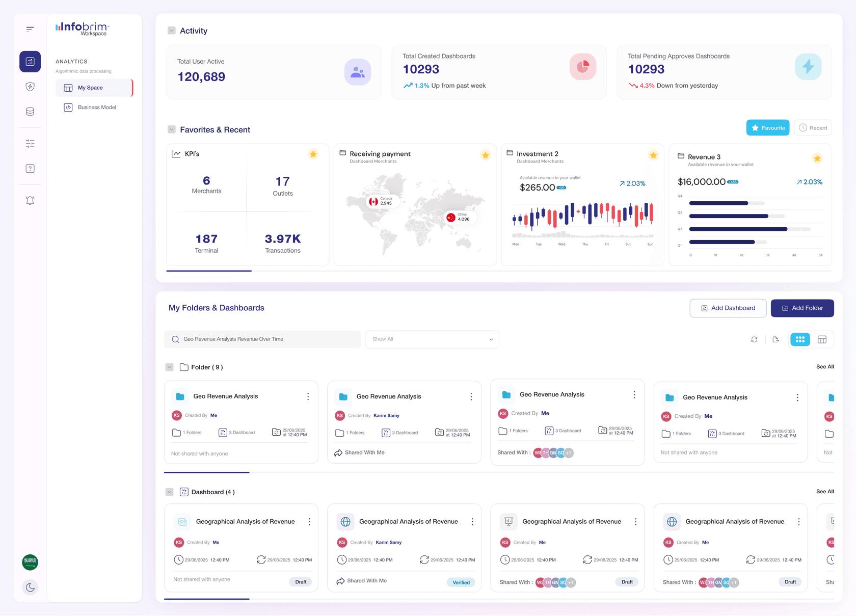This screenshot has width=856, height=616.
Task: Click the magnifier icon in the search field
Action: coord(176,339)
